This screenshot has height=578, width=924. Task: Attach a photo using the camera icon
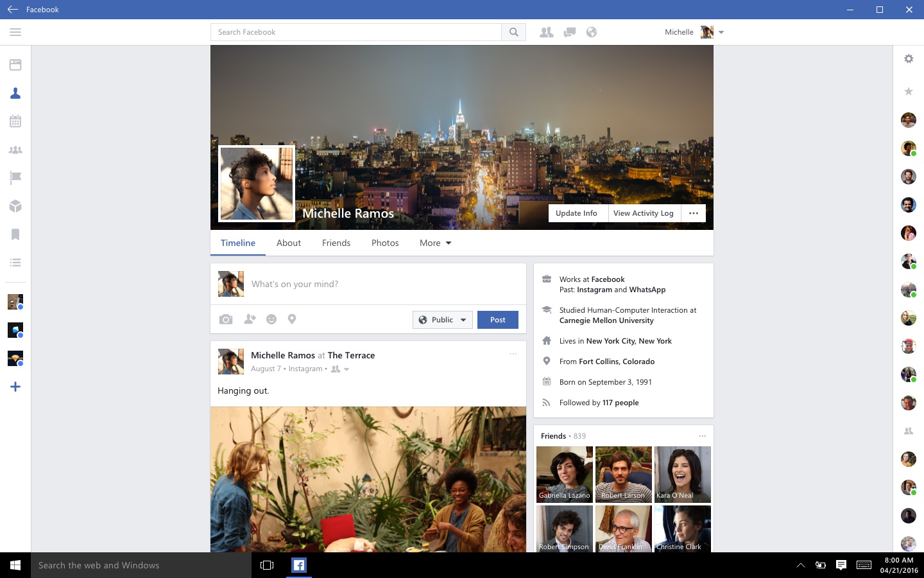pyautogui.click(x=226, y=319)
